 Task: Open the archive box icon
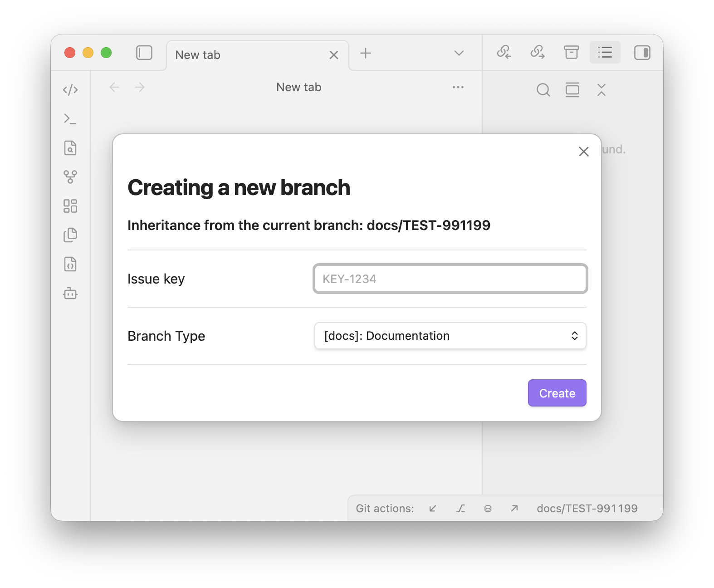point(572,52)
